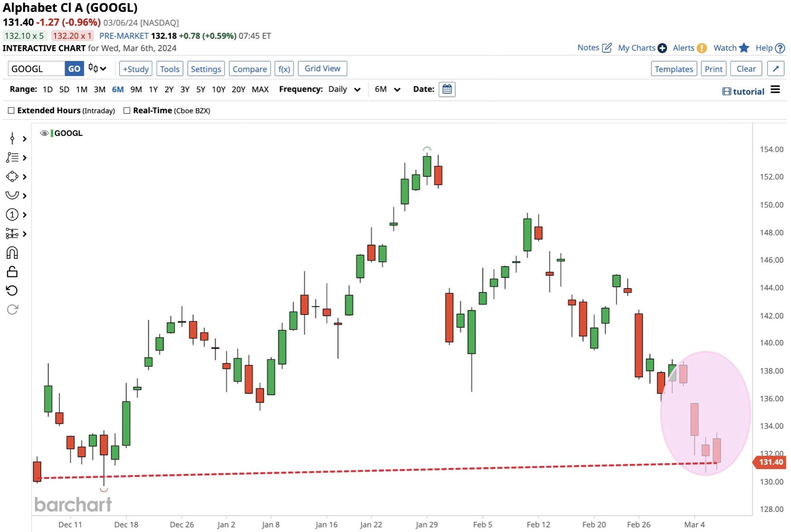Screen dimensions: 791x532
Task: Open the numbered marker tool icon
Action: tap(12, 215)
